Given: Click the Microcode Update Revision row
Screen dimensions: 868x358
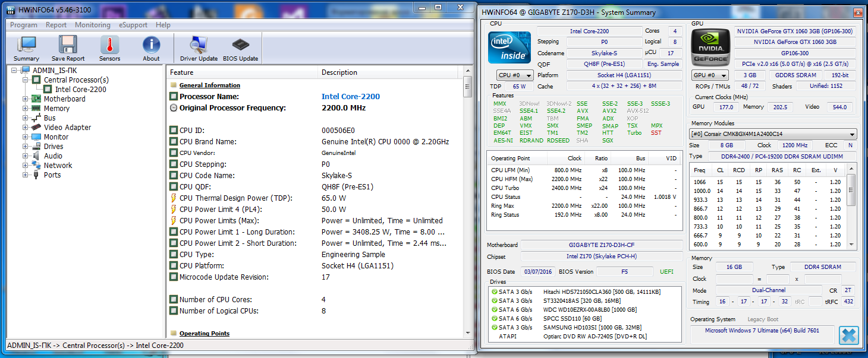Looking at the screenshot, I should [315, 277].
